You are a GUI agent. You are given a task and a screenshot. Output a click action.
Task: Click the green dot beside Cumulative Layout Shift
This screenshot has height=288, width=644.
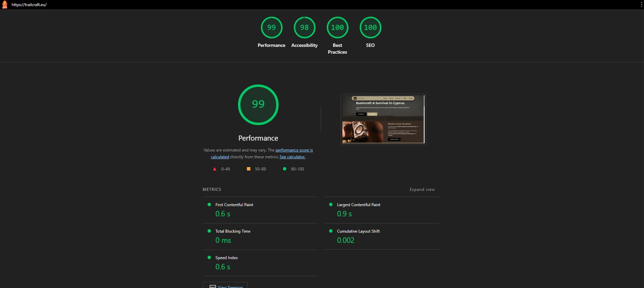[331, 231]
